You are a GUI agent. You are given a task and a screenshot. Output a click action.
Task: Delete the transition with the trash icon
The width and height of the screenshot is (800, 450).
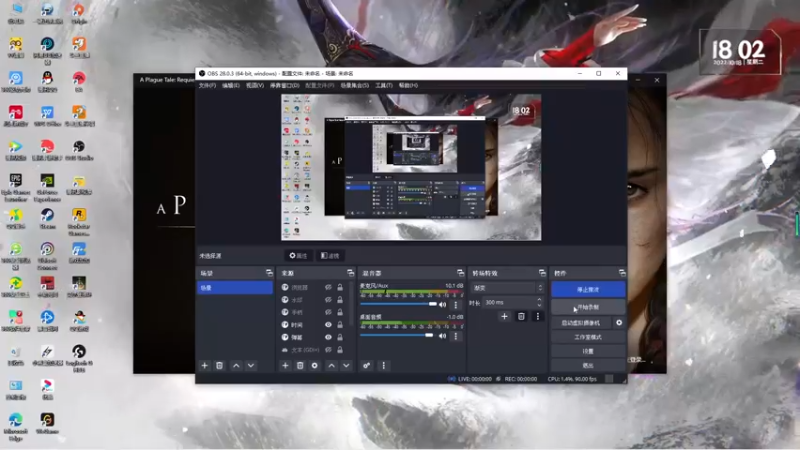(x=521, y=316)
